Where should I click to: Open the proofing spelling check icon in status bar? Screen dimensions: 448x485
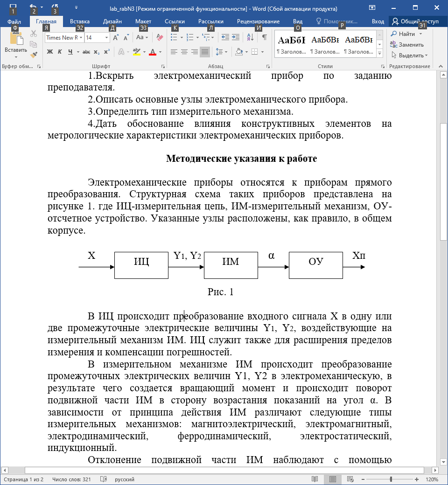104,479
